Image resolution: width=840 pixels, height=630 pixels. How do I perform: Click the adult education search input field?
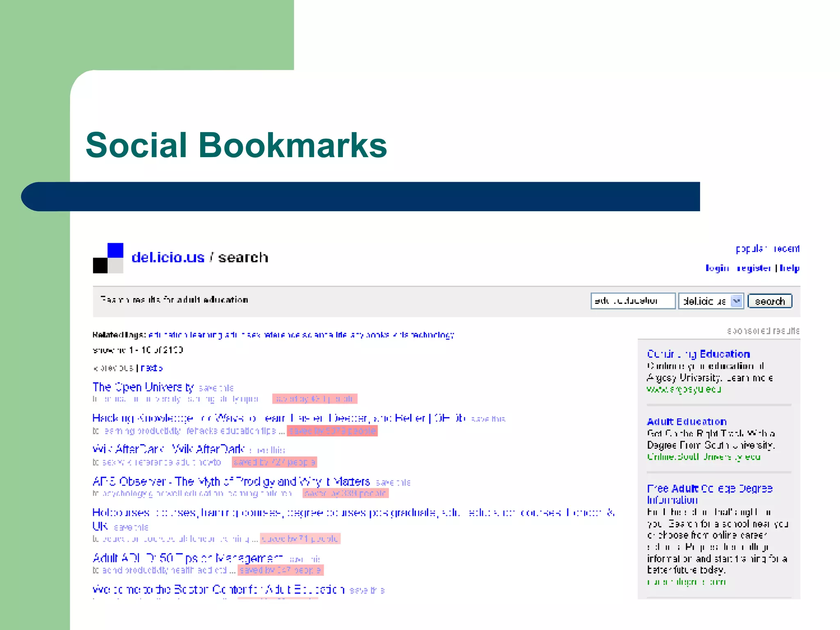click(633, 301)
